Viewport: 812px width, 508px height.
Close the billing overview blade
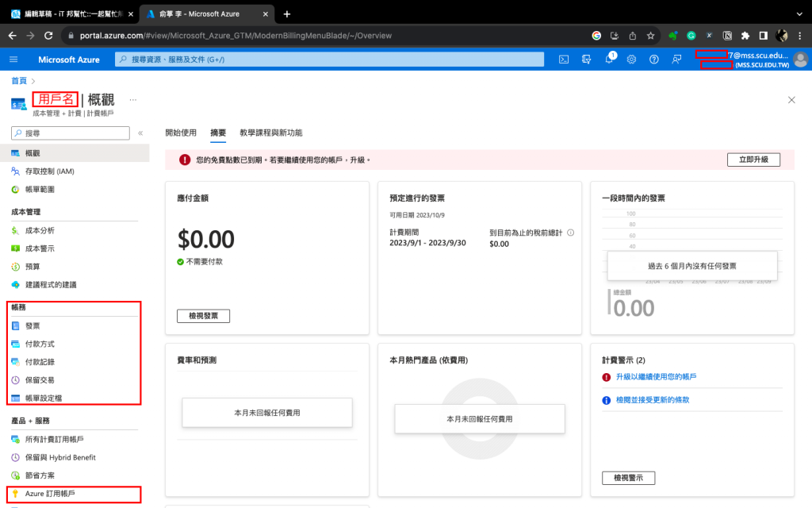[x=791, y=100]
